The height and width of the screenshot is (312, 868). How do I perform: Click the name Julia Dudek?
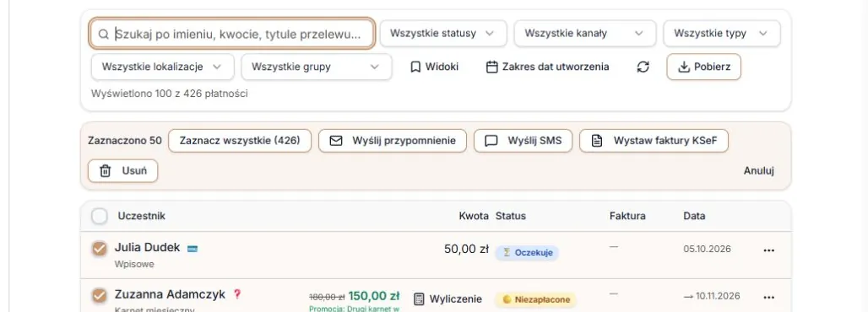tap(147, 248)
